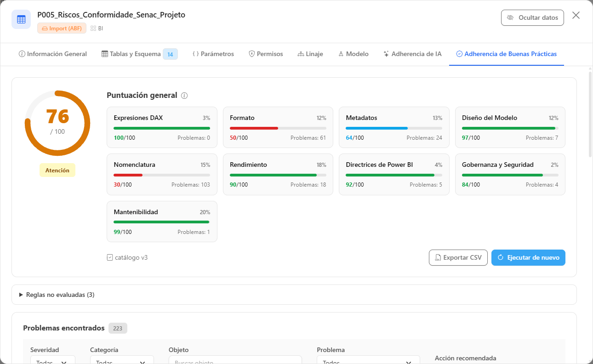Open the Problema filter dropdown
Image resolution: width=593 pixels, height=364 pixels.
click(x=368, y=361)
